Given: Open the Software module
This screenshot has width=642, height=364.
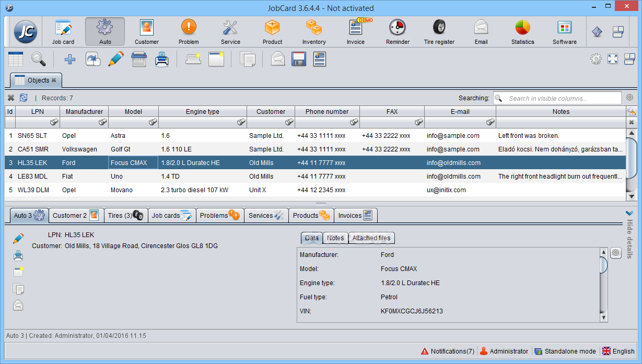Looking at the screenshot, I should (565, 32).
